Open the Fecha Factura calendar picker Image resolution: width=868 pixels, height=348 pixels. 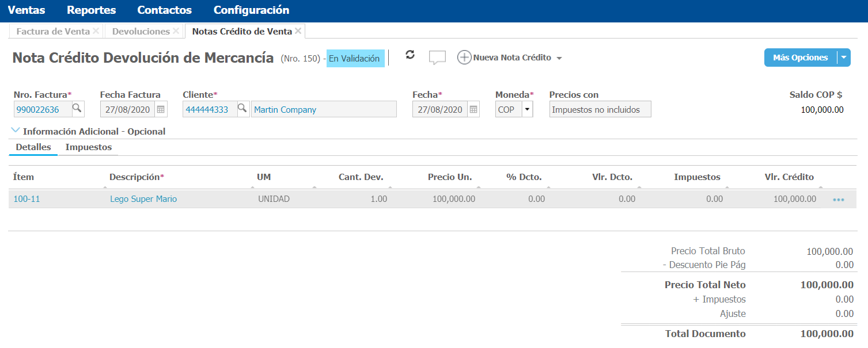point(161,109)
